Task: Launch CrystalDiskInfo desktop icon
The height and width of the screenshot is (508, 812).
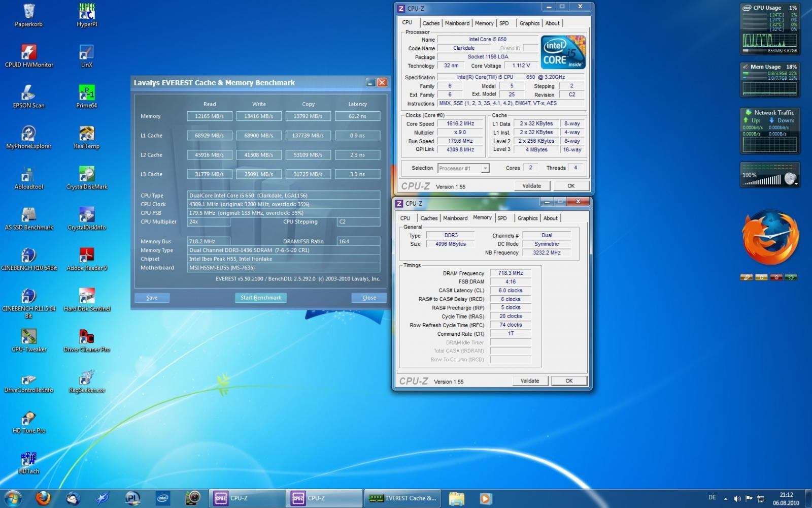Action: [x=87, y=218]
